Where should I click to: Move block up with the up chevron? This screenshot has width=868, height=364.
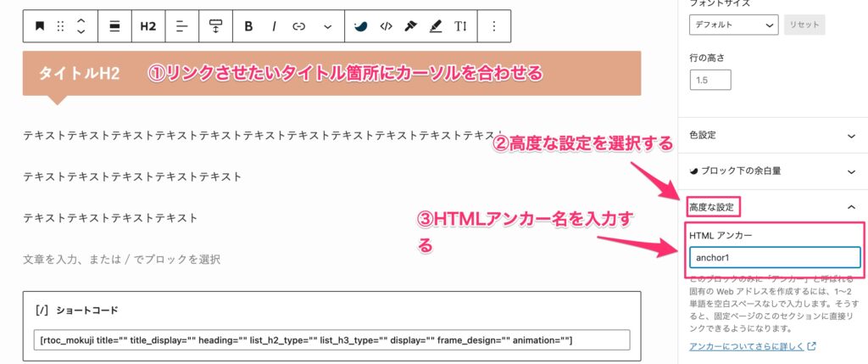tap(81, 20)
